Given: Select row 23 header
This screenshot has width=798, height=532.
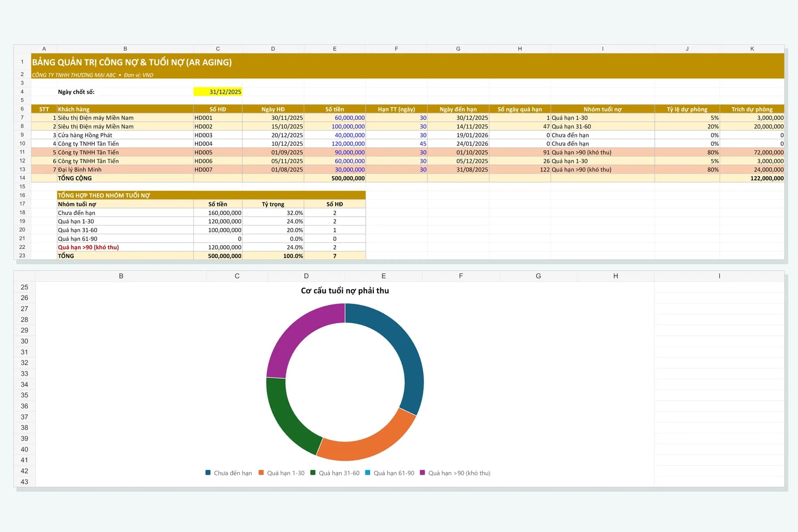Looking at the screenshot, I should coord(22,255).
